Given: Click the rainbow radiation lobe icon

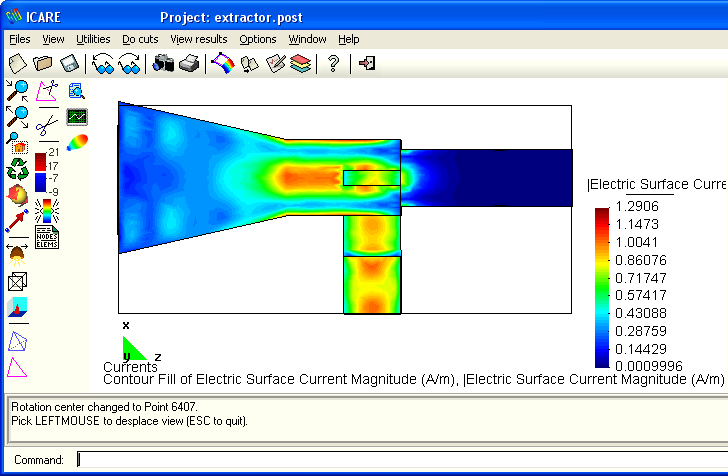Looking at the screenshot, I should point(77,143).
